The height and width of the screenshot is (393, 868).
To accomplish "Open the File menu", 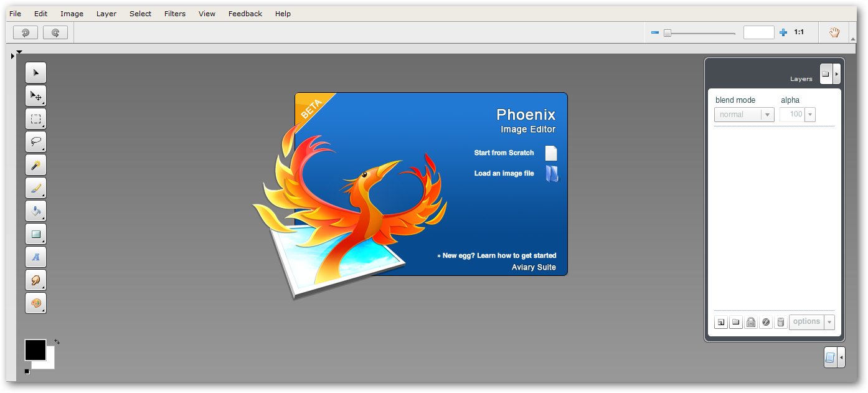I will point(15,14).
